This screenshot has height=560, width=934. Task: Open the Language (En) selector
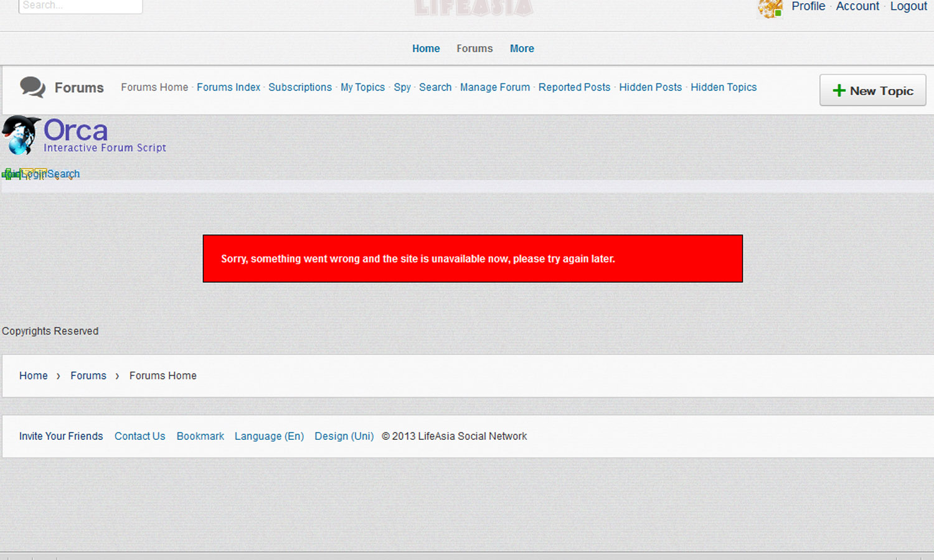[269, 436]
